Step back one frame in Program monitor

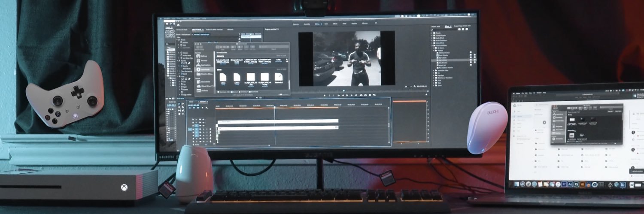pyautogui.click(x=343, y=95)
